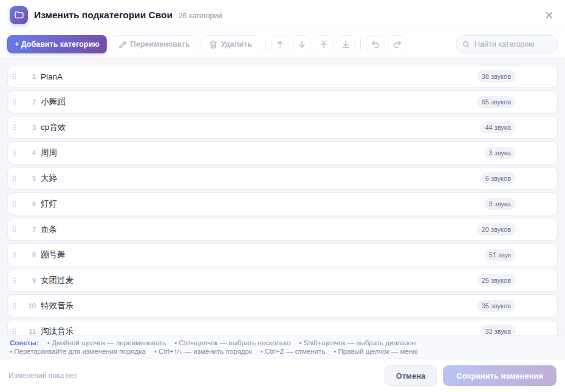Image resolution: width=565 pixels, height=392 pixels.
Task: Click drag handle of 小舞蹈 row
Action: click(x=15, y=102)
